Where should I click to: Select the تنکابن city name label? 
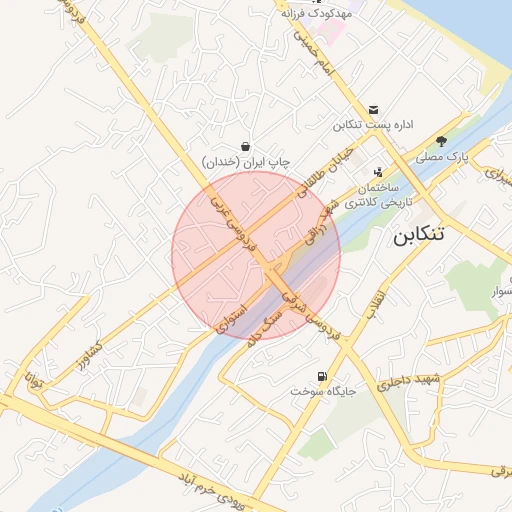419,235
